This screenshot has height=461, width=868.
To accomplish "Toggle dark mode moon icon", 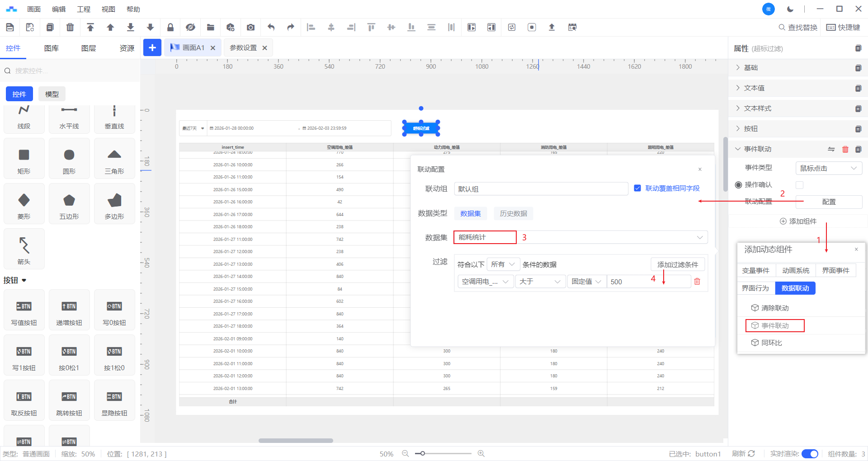I will (790, 9).
